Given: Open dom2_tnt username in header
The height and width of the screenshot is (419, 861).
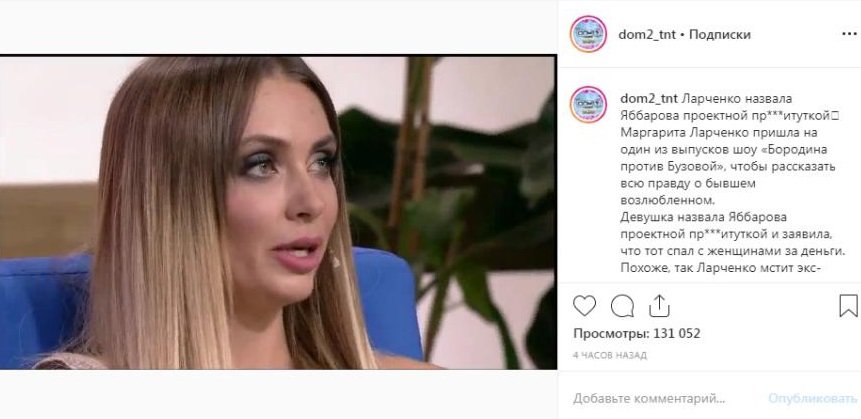Looking at the screenshot, I should (x=647, y=35).
